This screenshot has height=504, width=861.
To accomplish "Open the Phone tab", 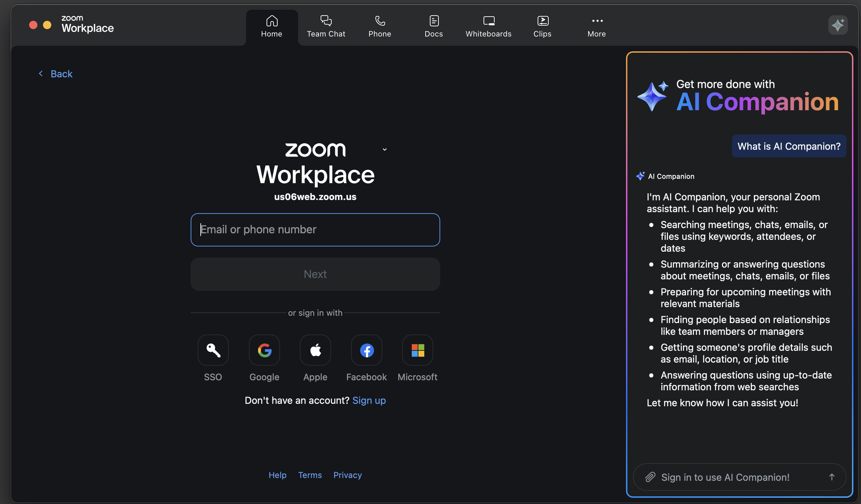I will [380, 26].
